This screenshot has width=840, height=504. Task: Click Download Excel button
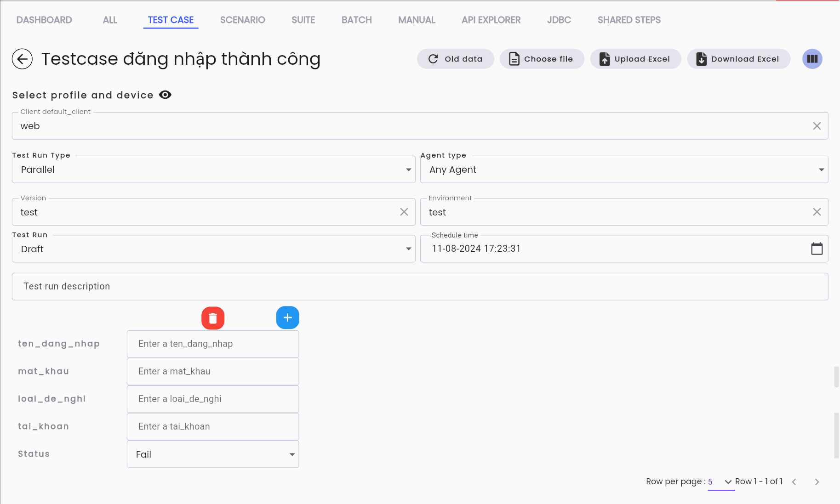[738, 59]
